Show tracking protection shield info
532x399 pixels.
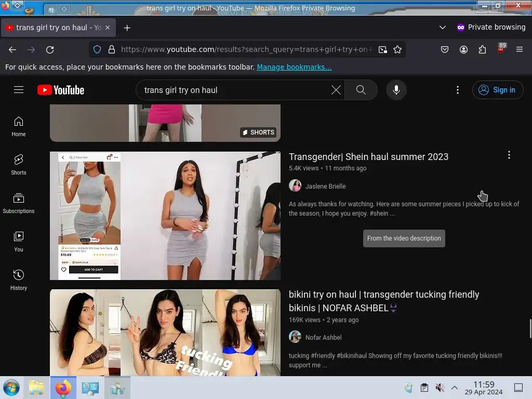(x=97, y=49)
